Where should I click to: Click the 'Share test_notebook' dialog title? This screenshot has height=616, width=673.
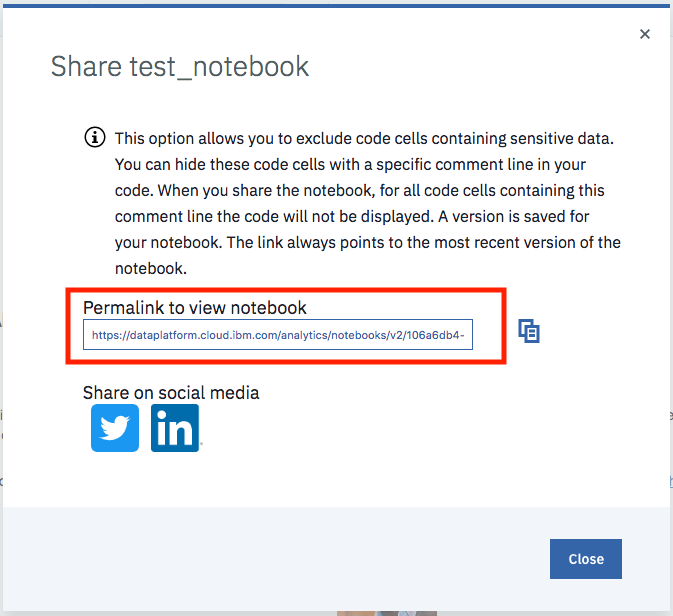(x=180, y=67)
